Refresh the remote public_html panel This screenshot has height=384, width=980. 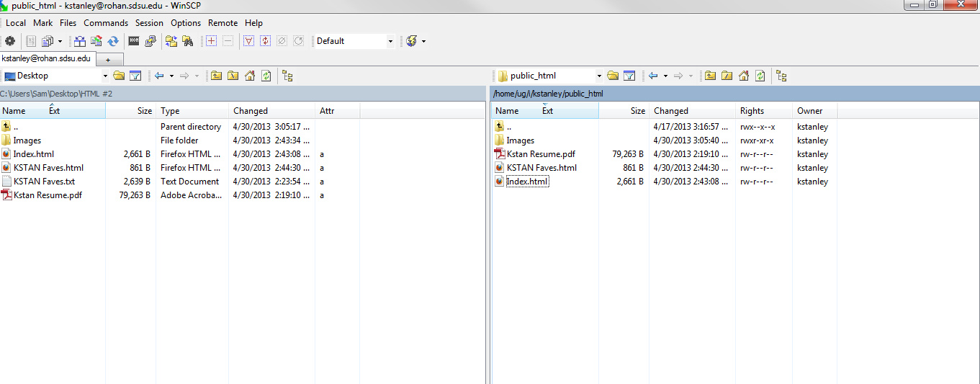pyautogui.click(x=760, y=76)
